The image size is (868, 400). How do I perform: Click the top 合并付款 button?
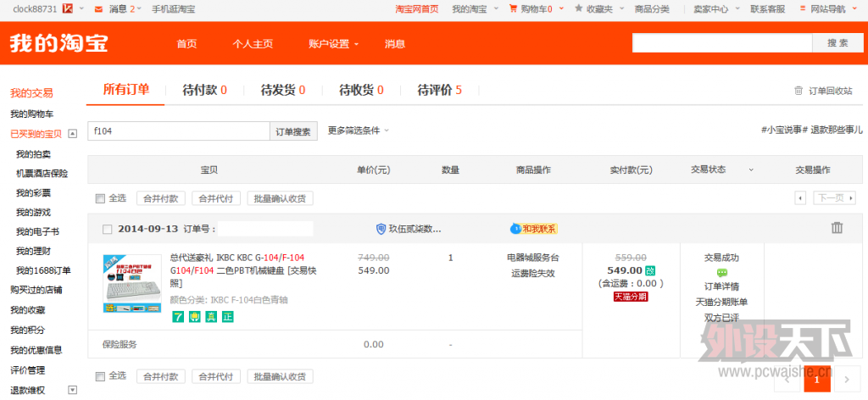pyautogui.click(x=161, y=198)
